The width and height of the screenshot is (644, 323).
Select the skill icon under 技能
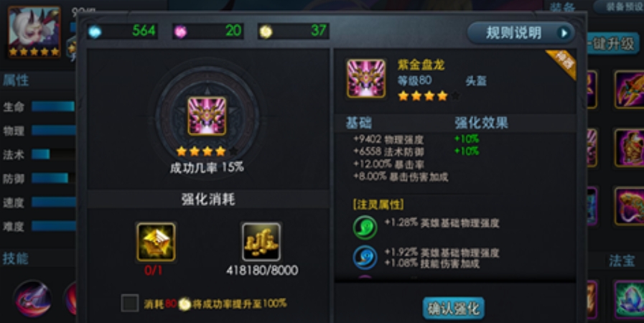tap(33, 299)
